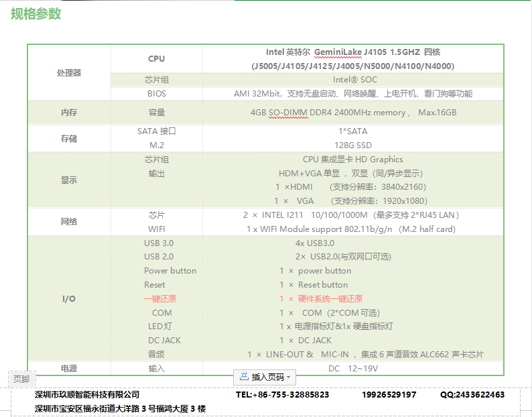Click the DC JACK label
This screenshot has width=532, height=417.
pos(164,341)
